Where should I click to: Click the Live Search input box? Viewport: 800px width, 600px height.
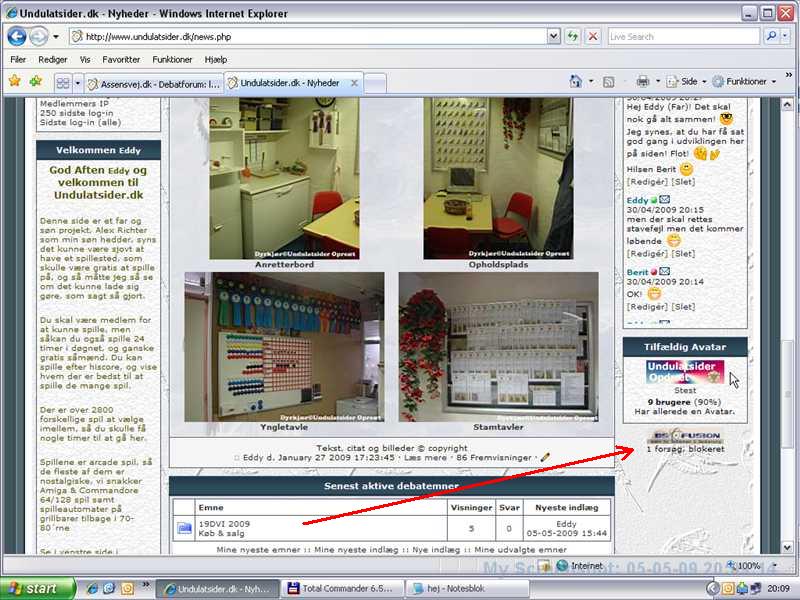[x=683, y=37]
